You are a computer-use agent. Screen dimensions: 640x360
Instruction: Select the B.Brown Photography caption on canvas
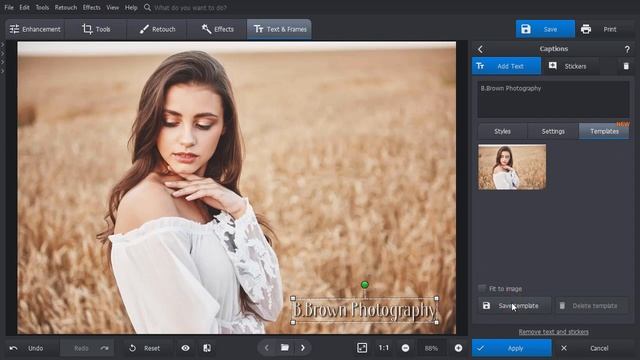click(364, 310)
